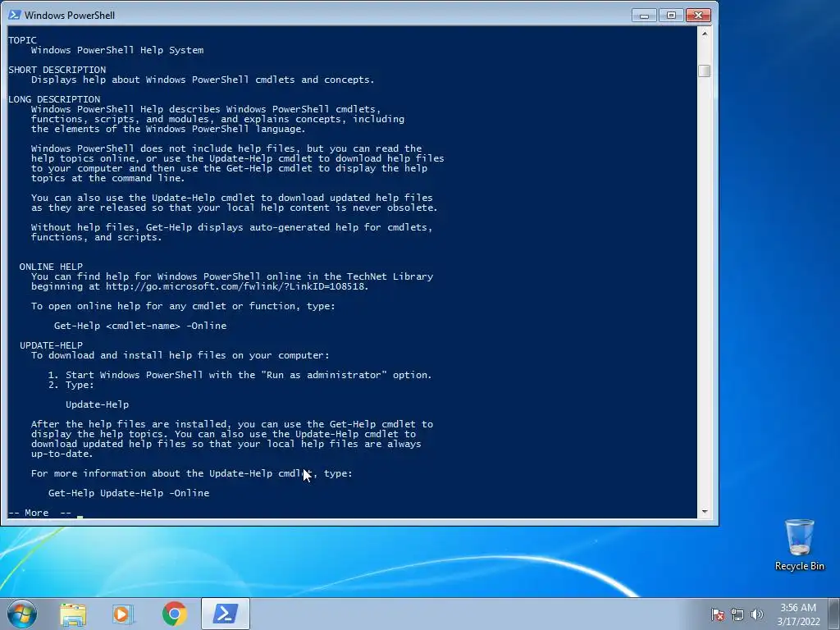Show the date and time clock
The height and width of the screenshot is (630, 840).
coord(798,614)
